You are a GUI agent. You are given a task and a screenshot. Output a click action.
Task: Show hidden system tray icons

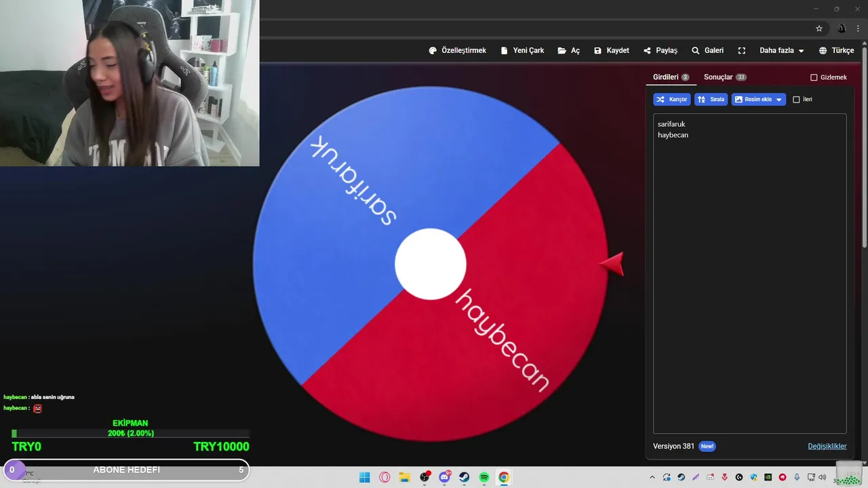[x=652, y=477]
